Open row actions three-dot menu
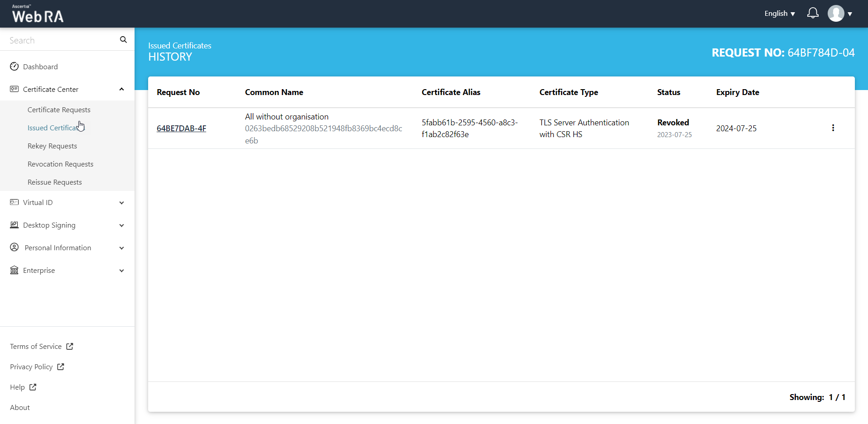This screenshot has width=868, height=424. coord(833,128)
